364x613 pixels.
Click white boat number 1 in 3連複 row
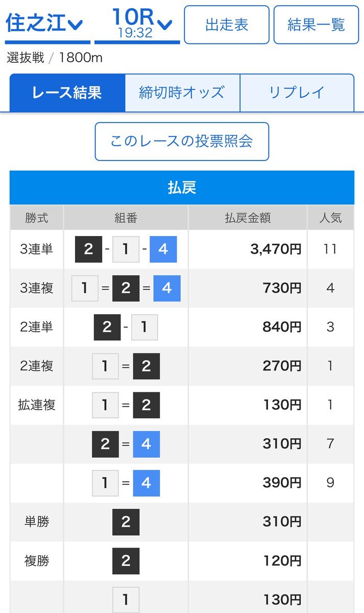tap(85, 288)
